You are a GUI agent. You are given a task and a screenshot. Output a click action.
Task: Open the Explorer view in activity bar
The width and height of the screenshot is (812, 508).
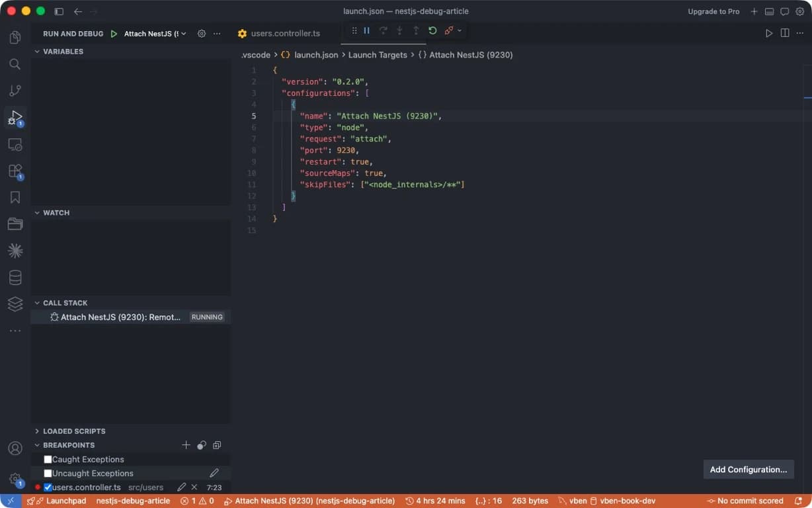pyautogui.click(x=15, y=37)
